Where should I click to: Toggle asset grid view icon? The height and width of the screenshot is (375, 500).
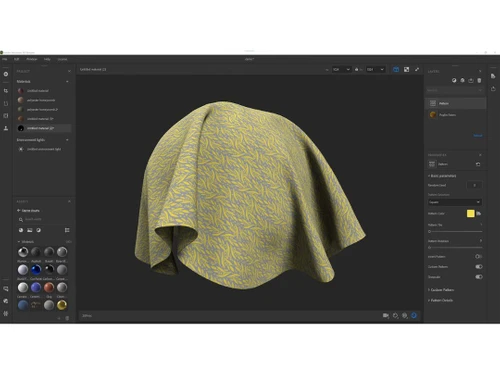click(67, 230)
